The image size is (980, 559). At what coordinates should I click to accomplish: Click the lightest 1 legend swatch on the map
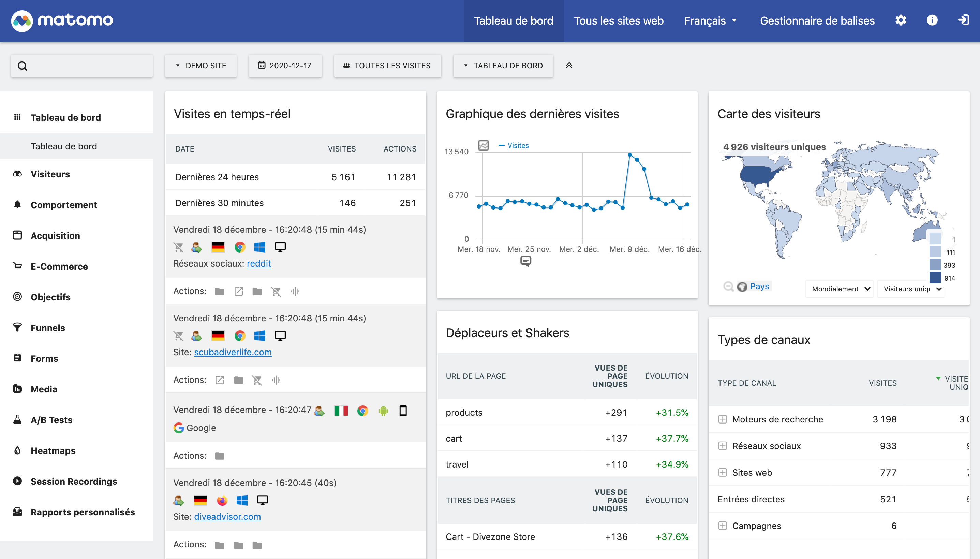coord(935,239)
